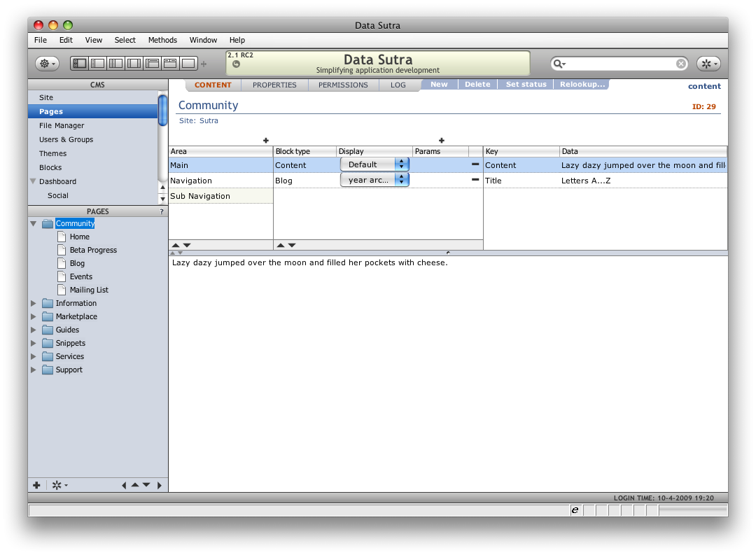The height and width of the screenshot is (555, 756).
Task: Open the File menu
Action: point(41,40)
